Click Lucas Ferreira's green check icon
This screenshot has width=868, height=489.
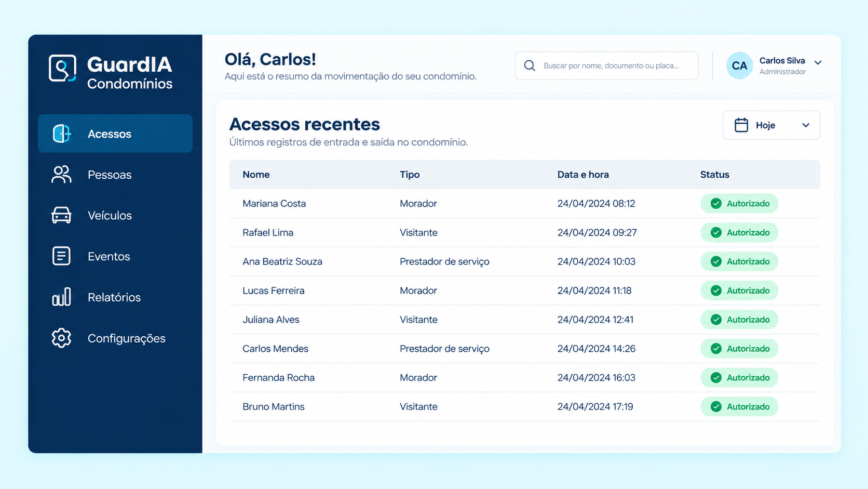[716, 290]
